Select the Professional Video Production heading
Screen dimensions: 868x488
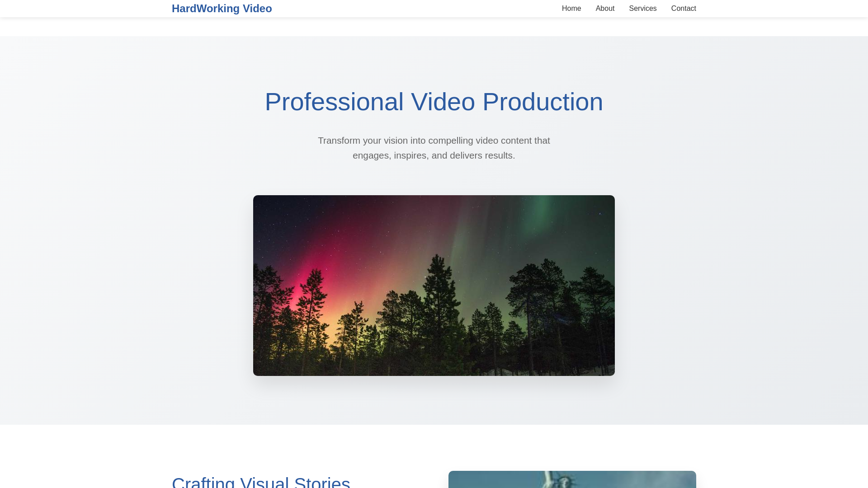[434, 102]
